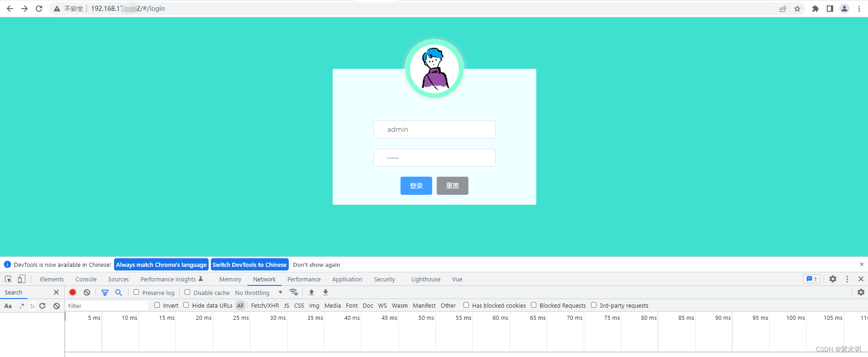Screen dimensions: 868x357
Task: Open DevTools settings gear
Action: pyautogui.click(x=833, y=279)
